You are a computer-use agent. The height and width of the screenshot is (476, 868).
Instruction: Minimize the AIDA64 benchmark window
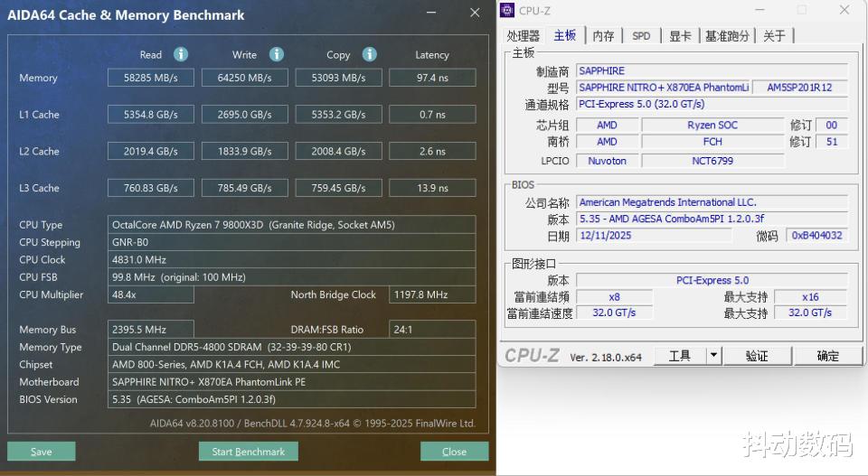coord(431,12)
